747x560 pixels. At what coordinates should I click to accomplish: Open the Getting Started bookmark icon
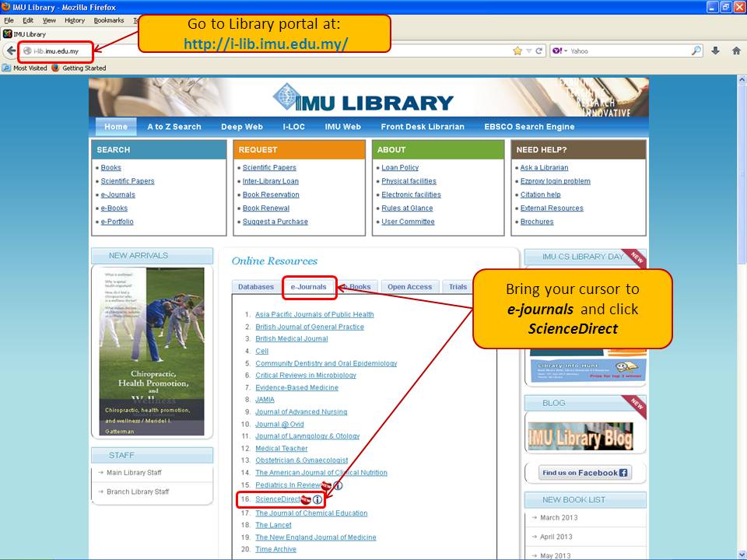pos(54,68)
